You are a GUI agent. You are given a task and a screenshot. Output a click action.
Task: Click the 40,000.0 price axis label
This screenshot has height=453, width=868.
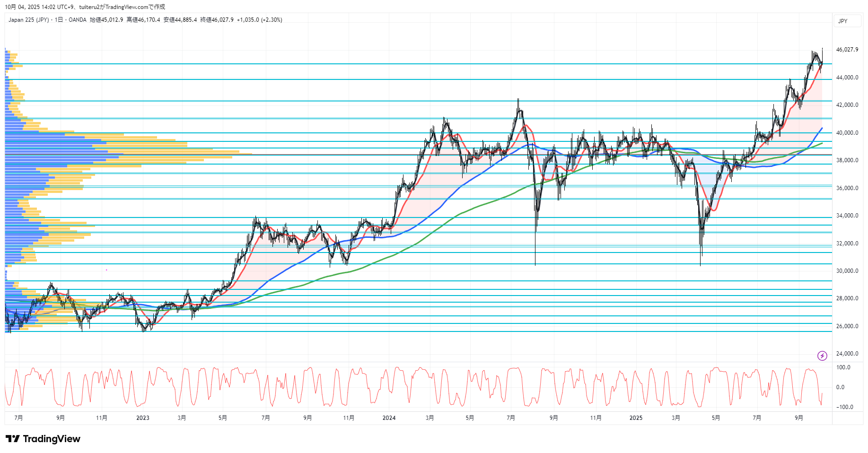847,133
